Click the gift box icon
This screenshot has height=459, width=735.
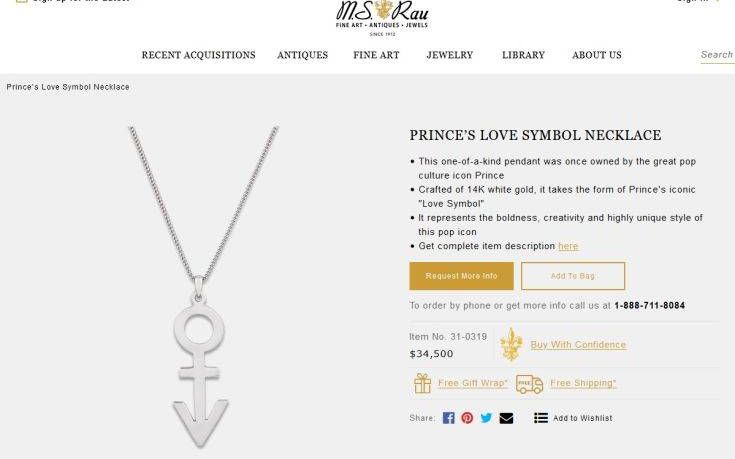(422, 383)
